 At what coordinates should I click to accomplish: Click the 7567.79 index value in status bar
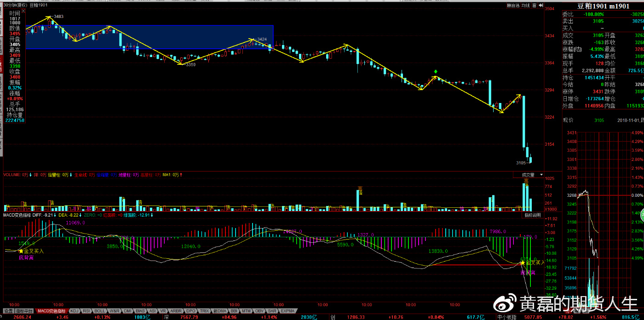coord(190,317)
